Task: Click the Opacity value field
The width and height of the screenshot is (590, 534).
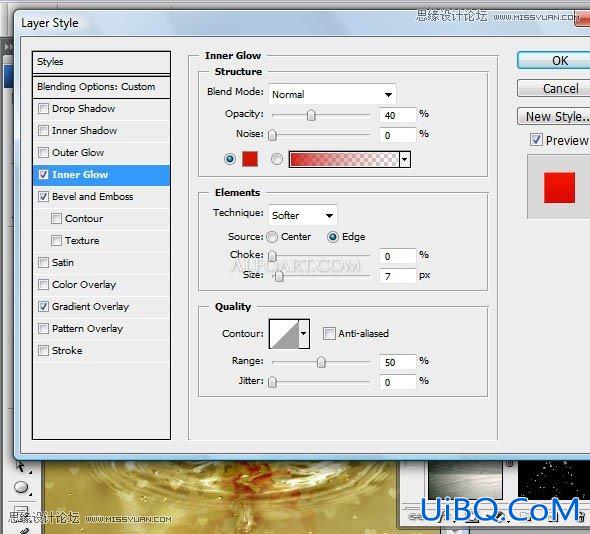Action: point(398,115)
